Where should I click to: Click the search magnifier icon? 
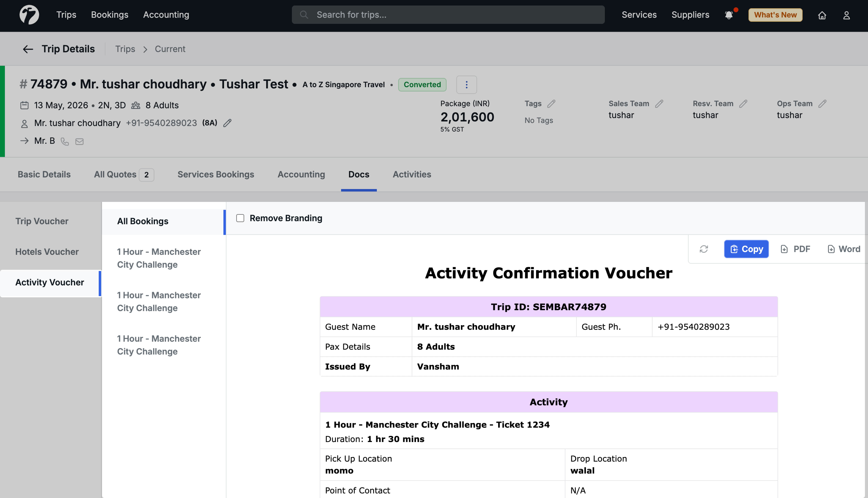(304, 15)
